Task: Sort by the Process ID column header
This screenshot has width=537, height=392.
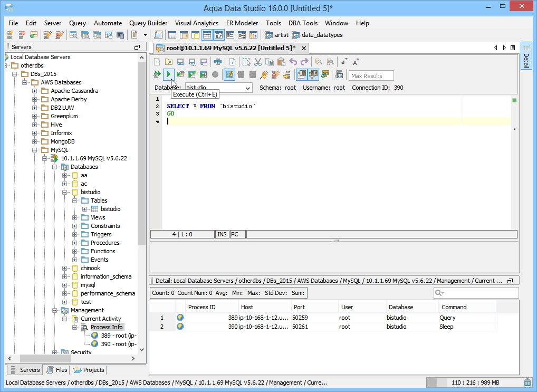Action: click(x=212, y=307)
